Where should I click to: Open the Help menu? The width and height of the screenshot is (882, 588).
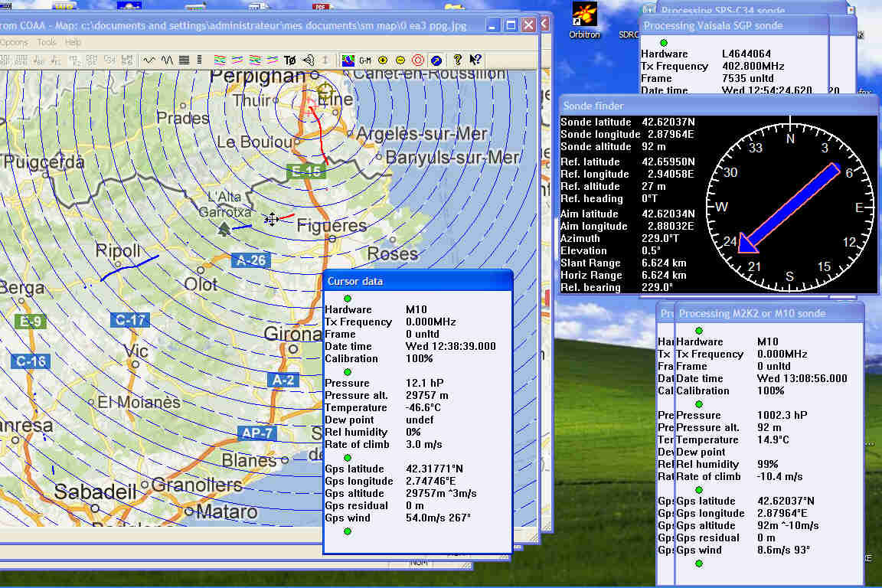[x=73, y=42]
